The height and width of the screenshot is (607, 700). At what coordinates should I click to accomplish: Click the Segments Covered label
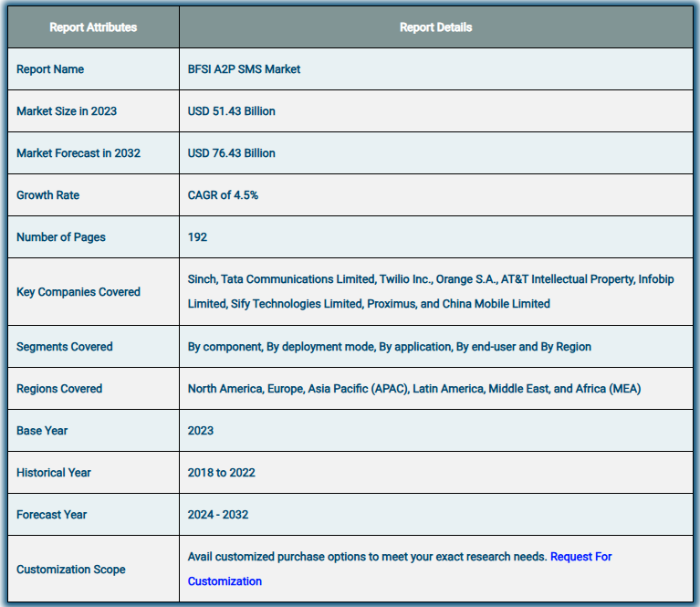tap(64, 347)
